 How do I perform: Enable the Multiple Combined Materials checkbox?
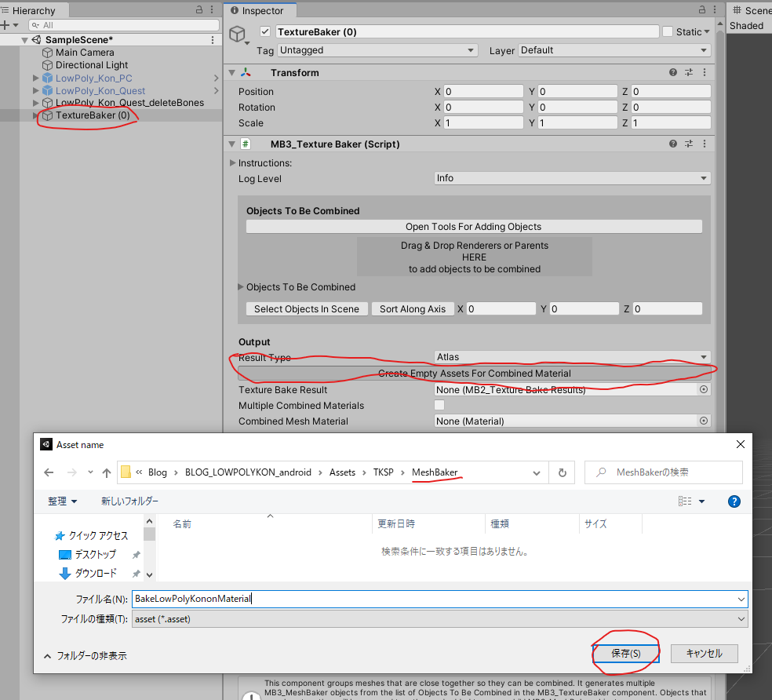pos(439,405)
